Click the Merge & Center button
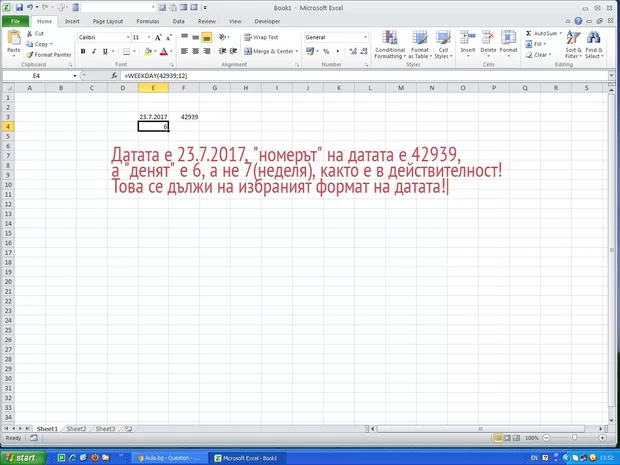The width and height of the screenshot is (620, 465). pos(268,51)
